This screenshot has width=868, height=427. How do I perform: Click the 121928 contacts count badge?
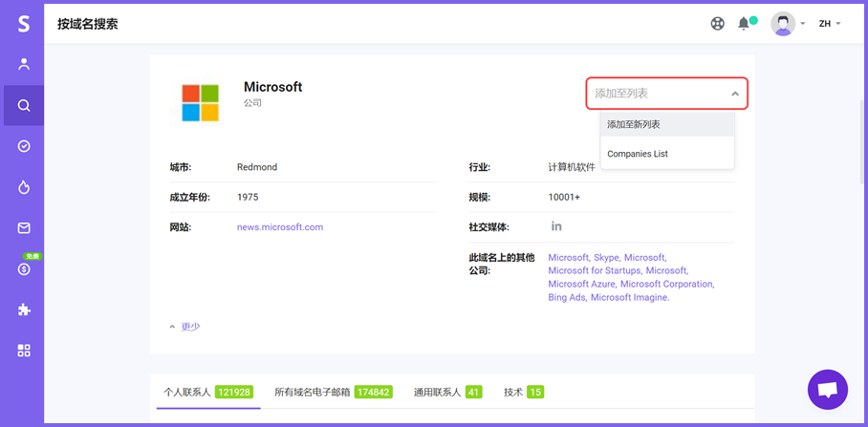tap(234, 393)
